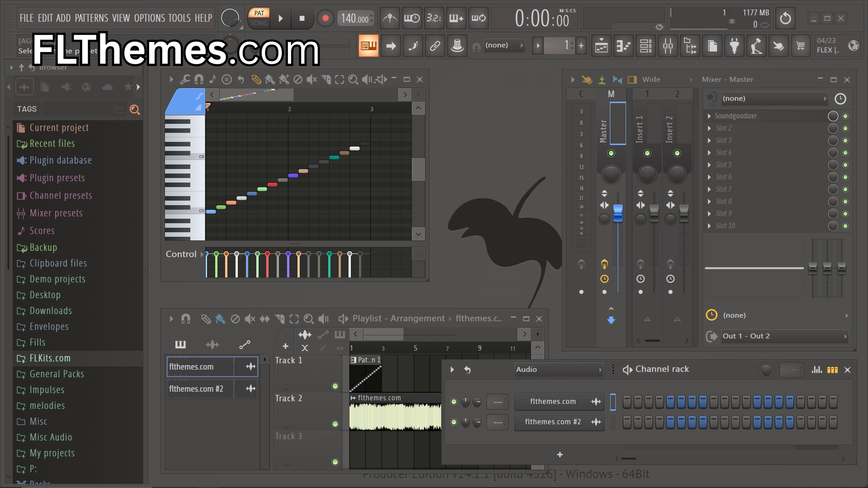Screen dimensions: 868x488
Task: Select the playlist Zoom magnifier tool
Action: click(308, 319)
